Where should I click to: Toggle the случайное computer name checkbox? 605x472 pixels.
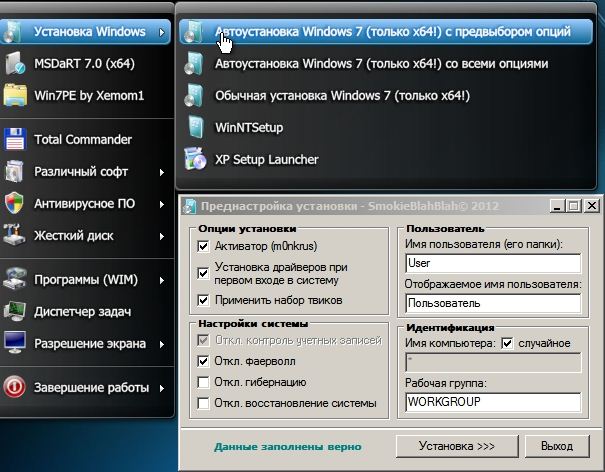coord(507,343)
